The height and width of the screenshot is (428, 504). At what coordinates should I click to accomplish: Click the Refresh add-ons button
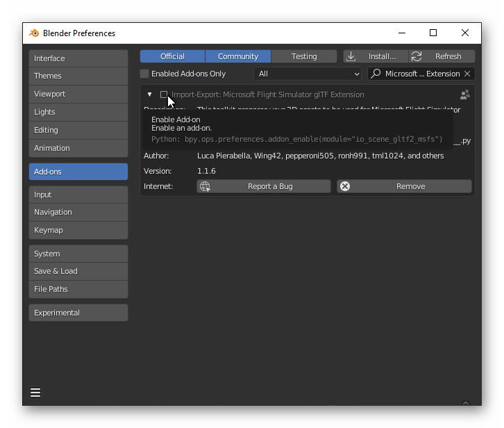click(442, 56)
